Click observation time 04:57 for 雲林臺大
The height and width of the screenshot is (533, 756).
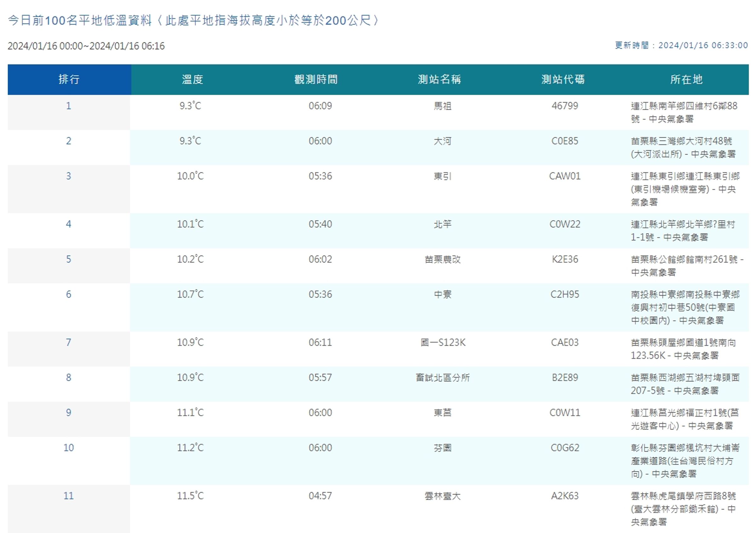click(320, 496)
